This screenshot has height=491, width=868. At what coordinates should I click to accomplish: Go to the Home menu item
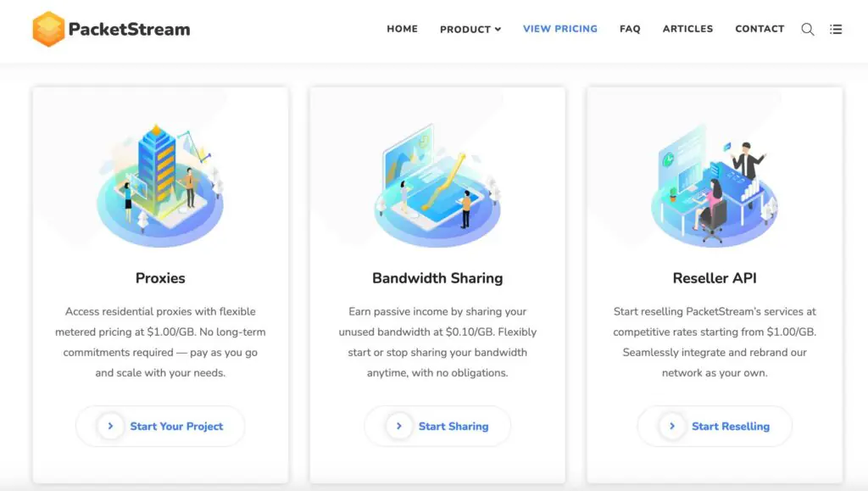[403, 29]
